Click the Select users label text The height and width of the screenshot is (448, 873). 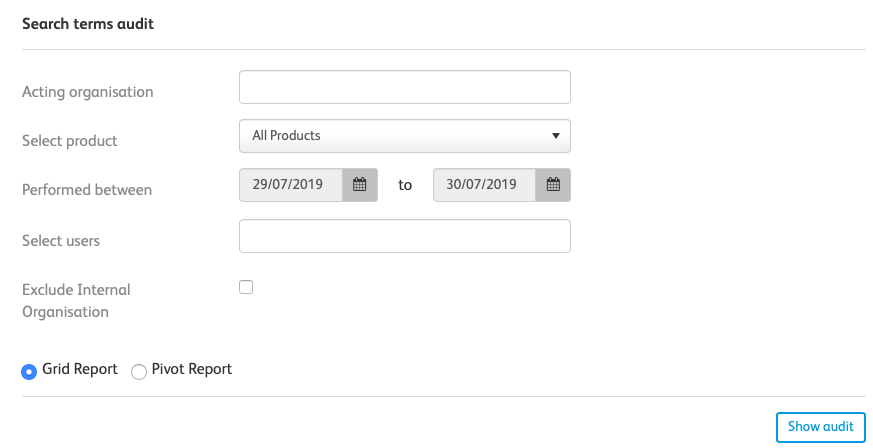coord(61,240)
